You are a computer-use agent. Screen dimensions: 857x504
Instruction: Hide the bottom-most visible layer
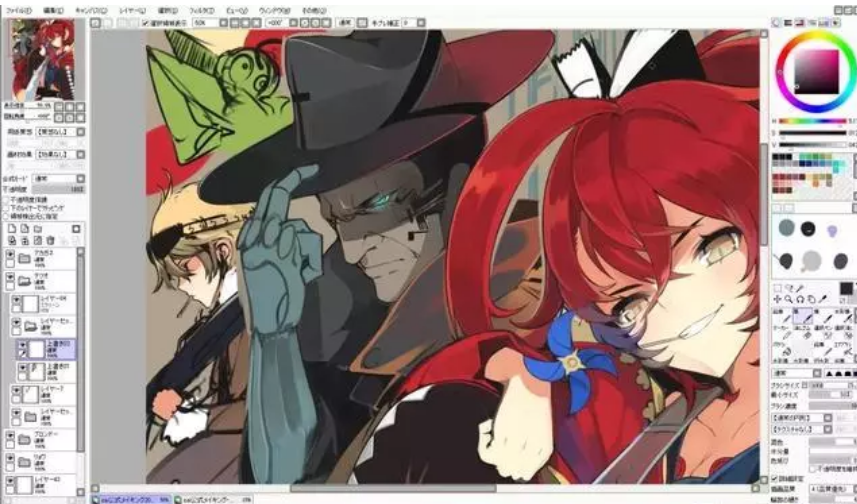[x=10, y=480]
